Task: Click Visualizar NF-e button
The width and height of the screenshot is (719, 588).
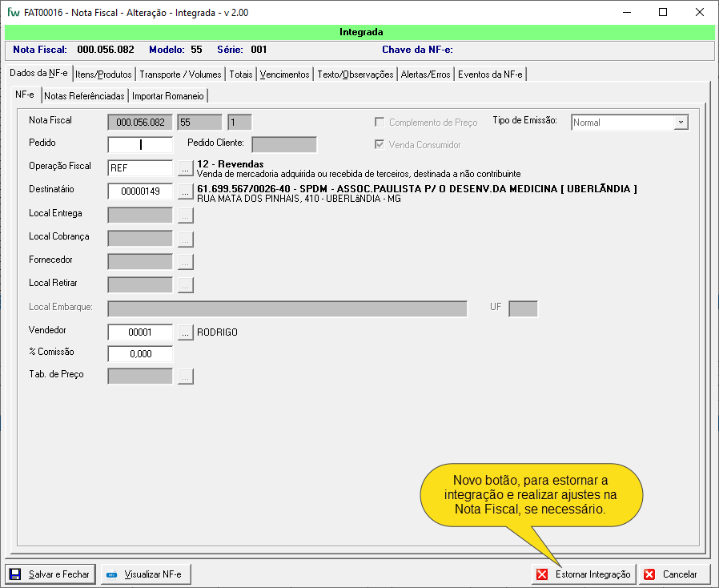Action: pos(146,574)
